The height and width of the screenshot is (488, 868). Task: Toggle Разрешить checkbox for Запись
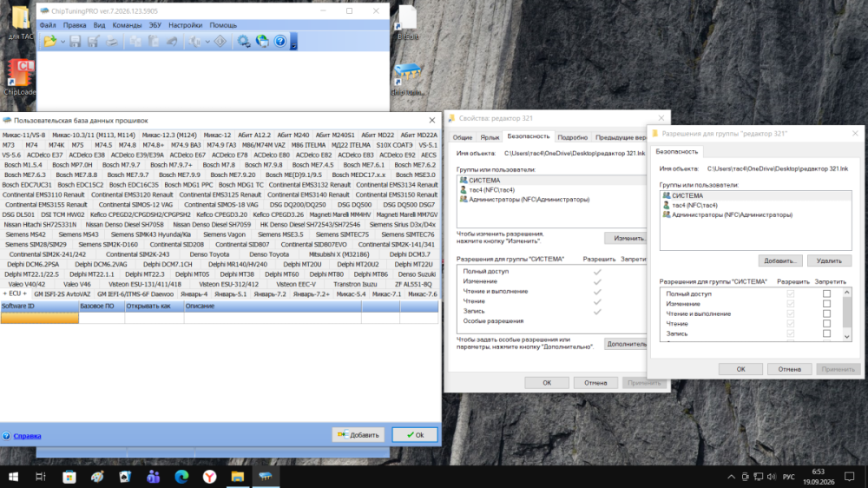coord(791,334)
